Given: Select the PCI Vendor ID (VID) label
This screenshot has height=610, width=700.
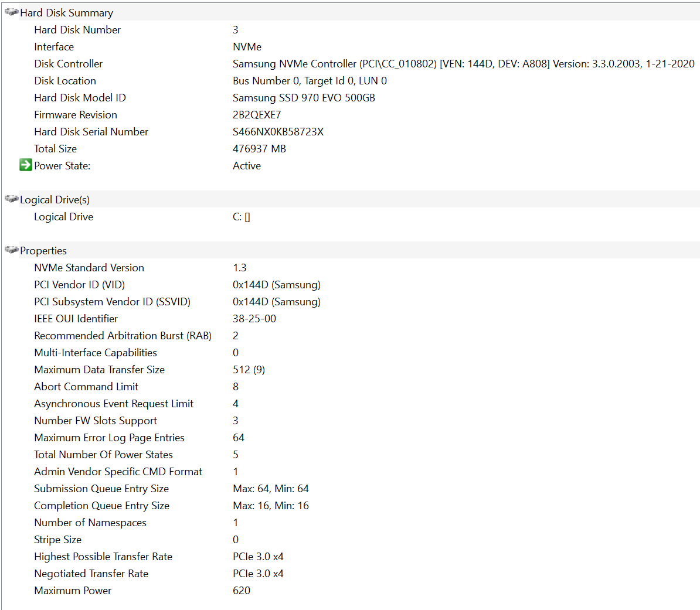Looking at the screenshot, I should 80,285.
